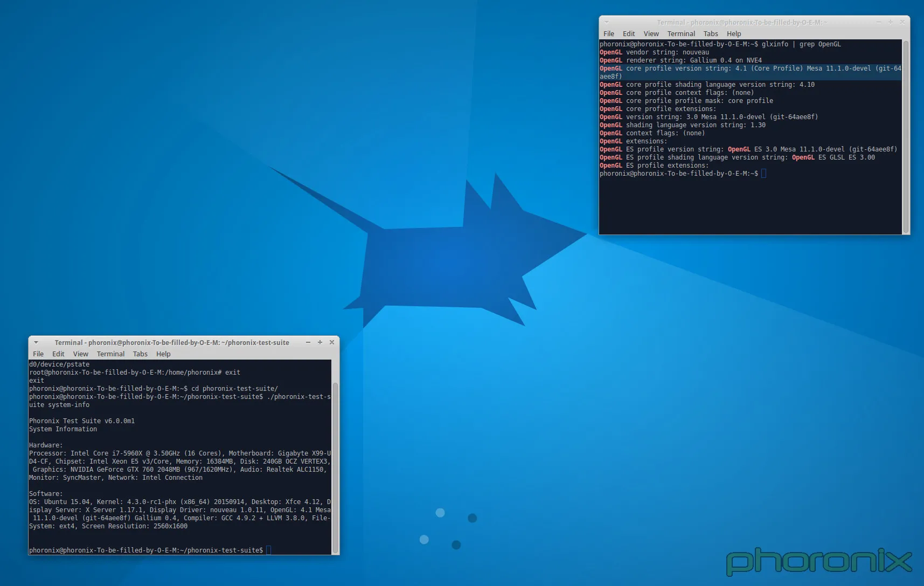924x586 pixels.
Task: Click the root prompt line ending with '# exit'
Action: (135, 373)
